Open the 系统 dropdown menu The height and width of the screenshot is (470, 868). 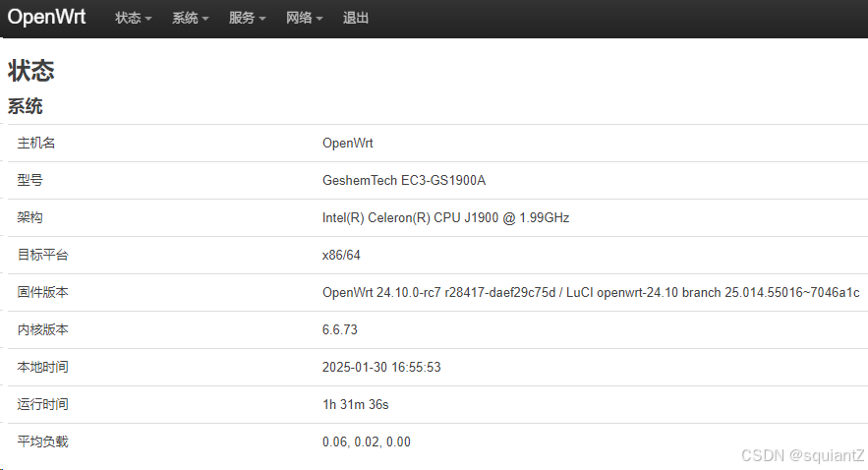[191, 19]
